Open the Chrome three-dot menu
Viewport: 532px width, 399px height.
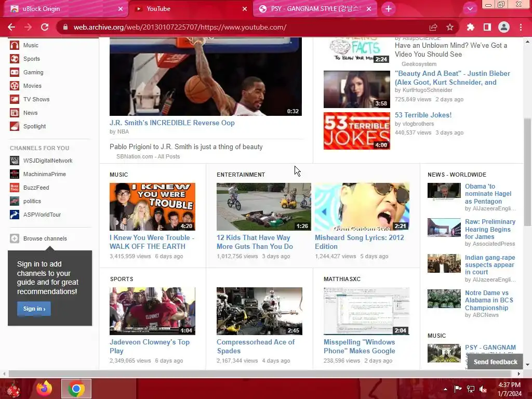coord(521,27)
